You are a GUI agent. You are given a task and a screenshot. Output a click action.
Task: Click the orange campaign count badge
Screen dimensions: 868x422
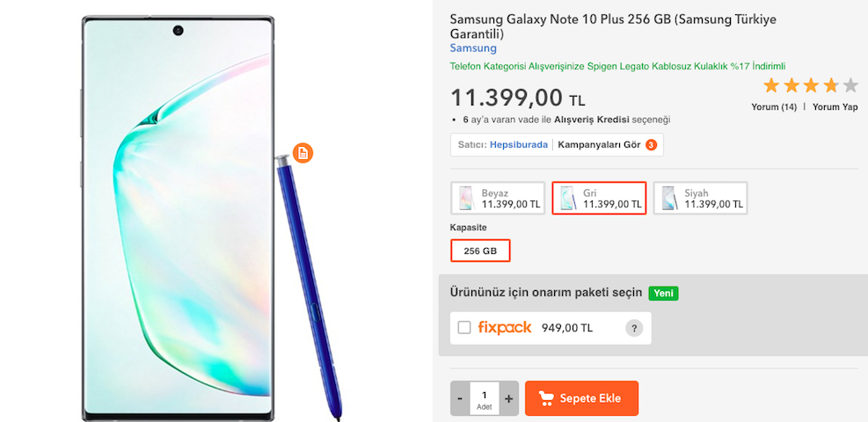pos(651,145)
